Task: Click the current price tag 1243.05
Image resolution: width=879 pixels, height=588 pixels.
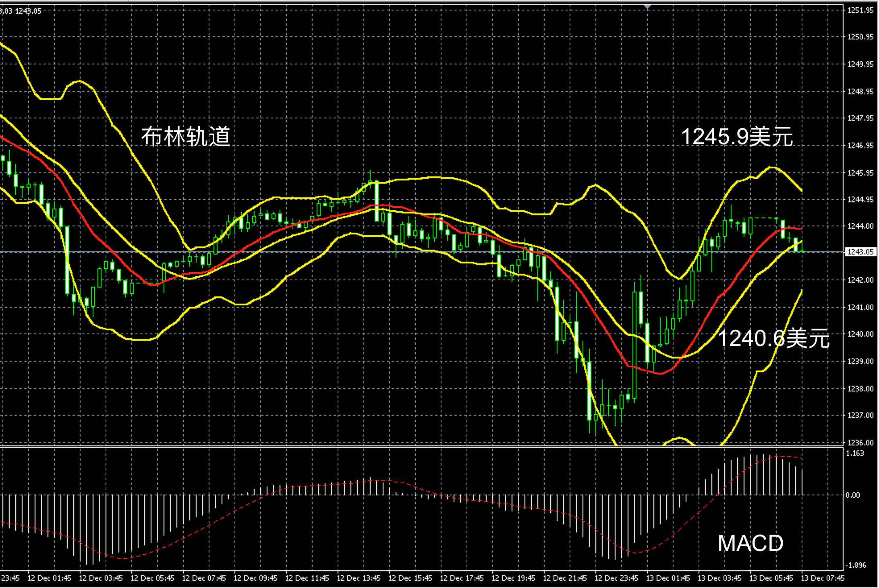Action: pyautogui.click(x=860, y=252)
